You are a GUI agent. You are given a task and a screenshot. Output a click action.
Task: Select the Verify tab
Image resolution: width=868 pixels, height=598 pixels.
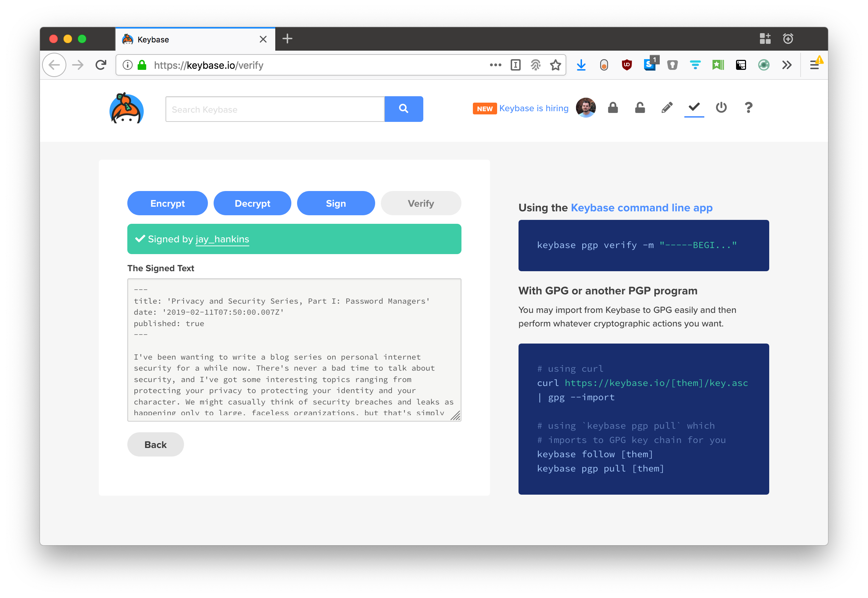coord(421,203)
